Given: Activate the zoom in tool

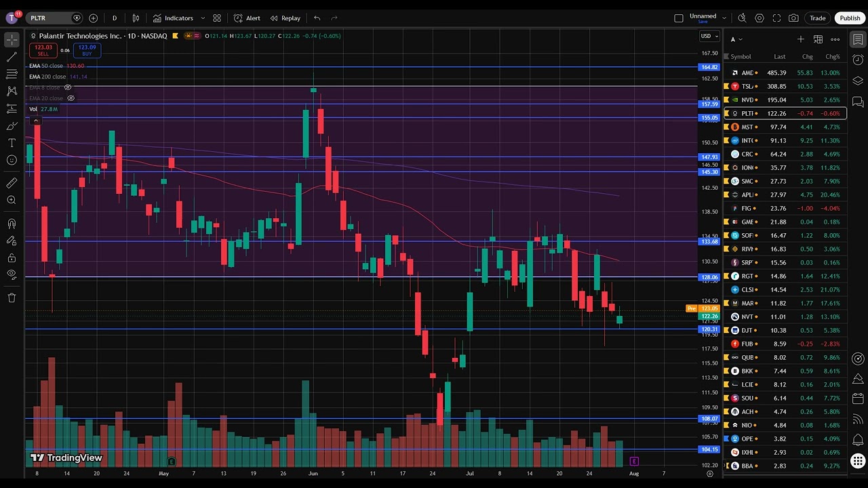Looking at the screenshot, I should 12,200.
